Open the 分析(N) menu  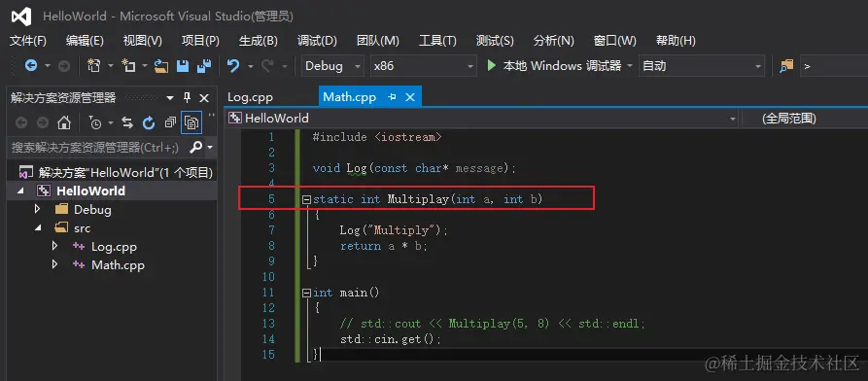point(554,41)
